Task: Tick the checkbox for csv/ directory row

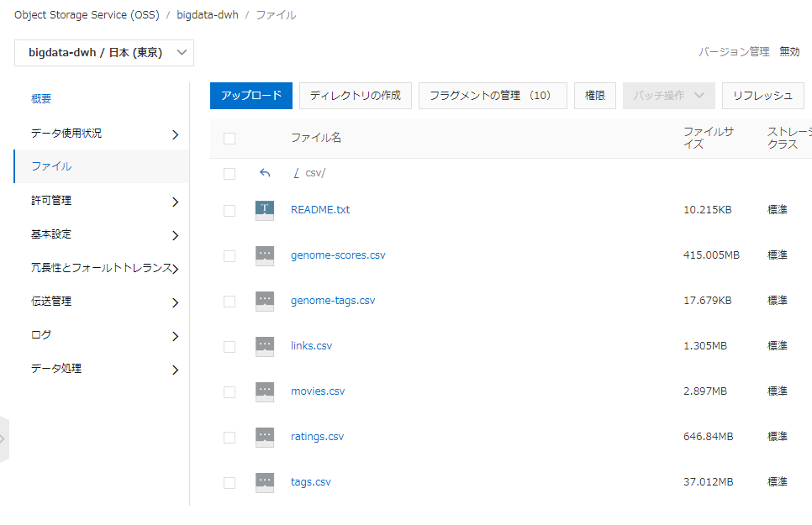Action: (229, 173)
